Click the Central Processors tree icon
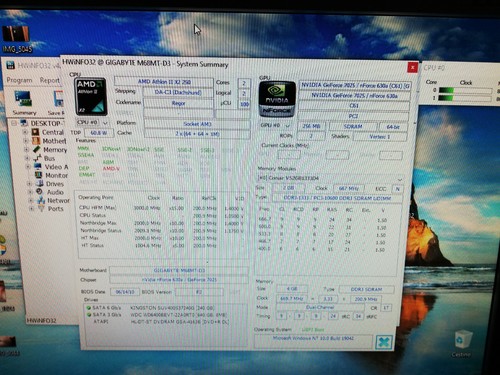Screen dimensions: 500x375 (35, 132)
